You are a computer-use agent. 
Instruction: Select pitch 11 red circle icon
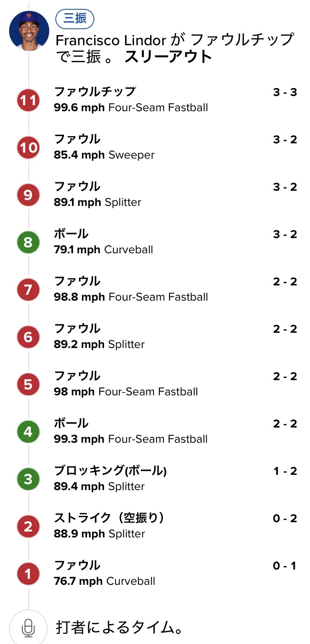click(28, 101)
